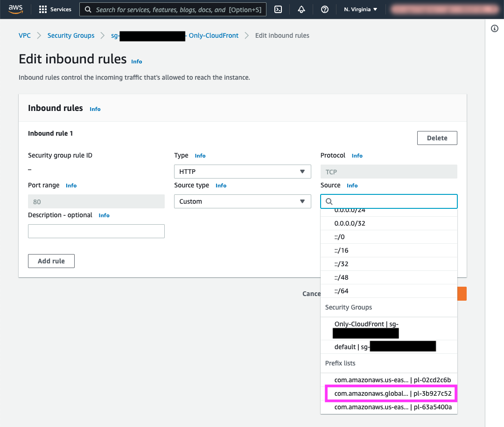Click the Cancel button

coord(311,294)
